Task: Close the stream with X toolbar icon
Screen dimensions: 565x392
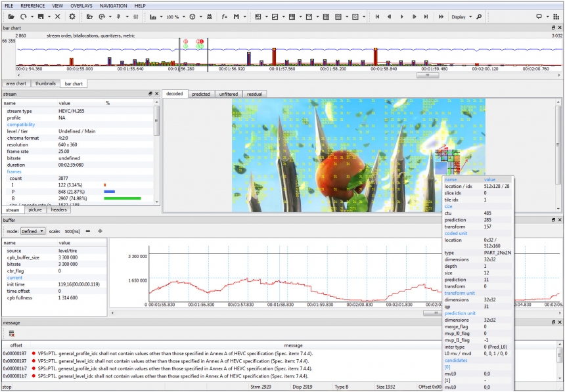Action: coord(57,16)
